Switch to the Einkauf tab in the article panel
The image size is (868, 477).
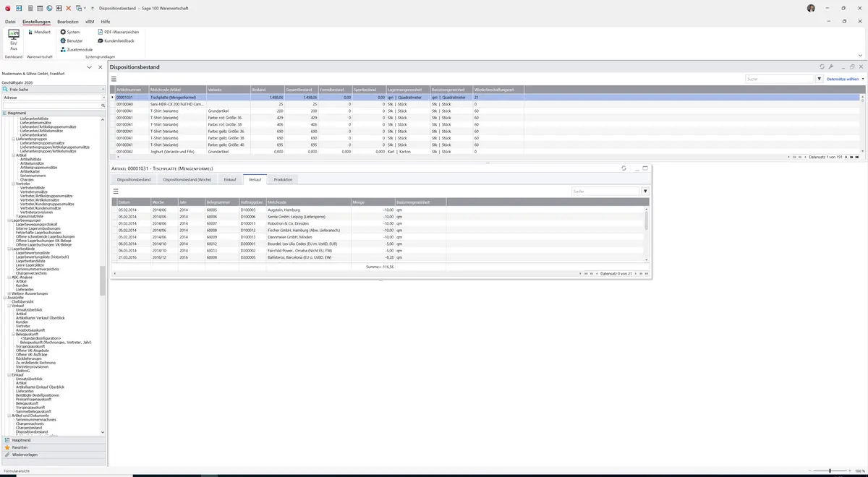point(230,179)
